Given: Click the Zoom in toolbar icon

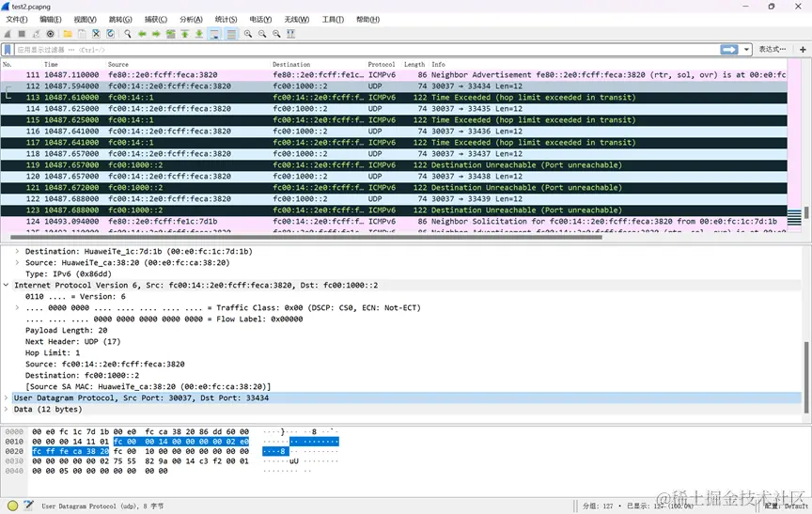Looking at the screenshot, I should click(x=248, y=34).
